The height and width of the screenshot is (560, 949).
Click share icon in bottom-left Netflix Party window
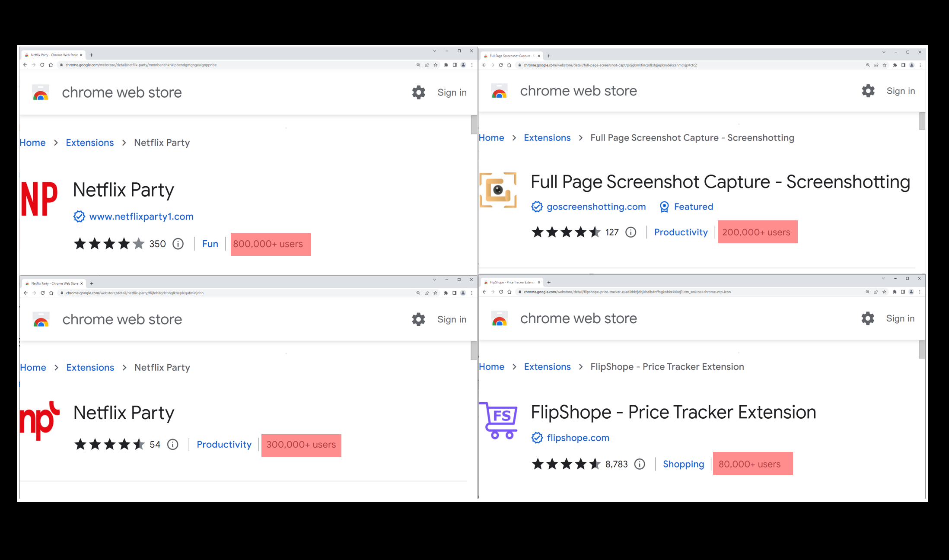427,293
